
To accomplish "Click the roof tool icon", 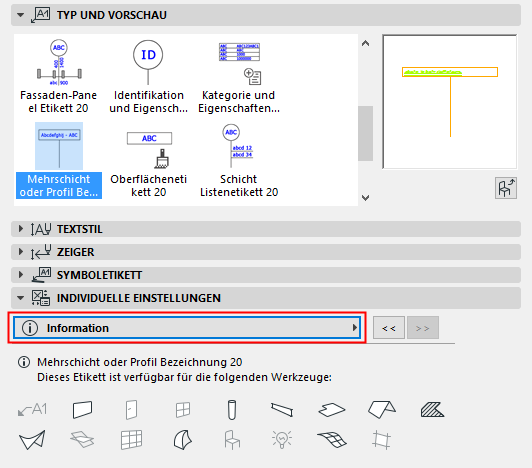I will pyautogui.click(x=382, y=410).
